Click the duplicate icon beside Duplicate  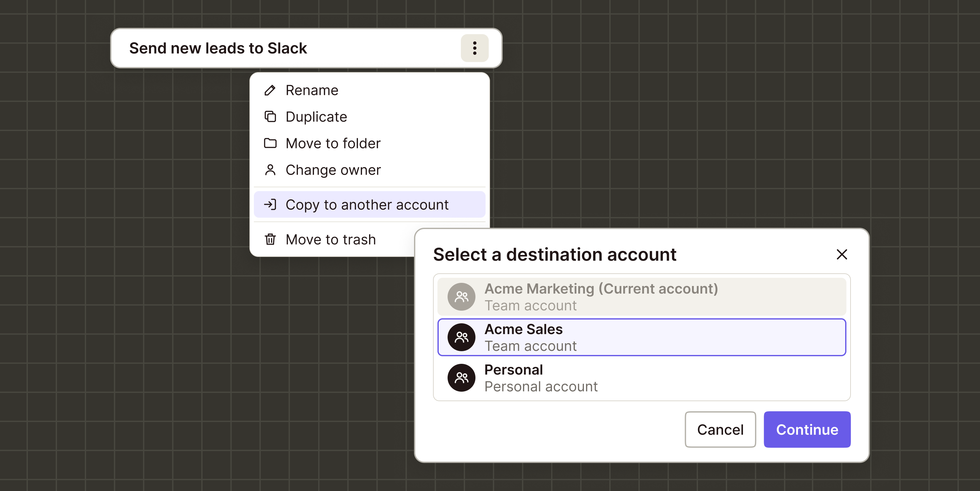[x=270, y=116]
